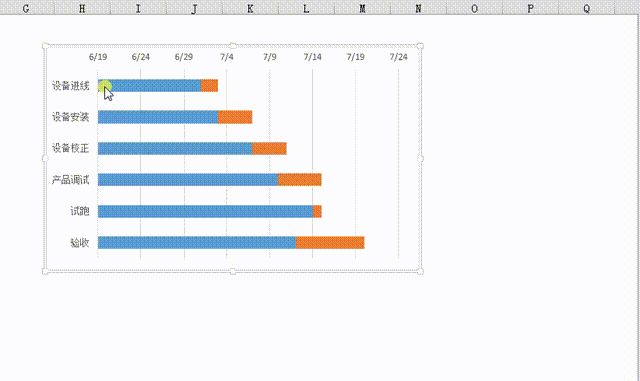
Task: Select the blue bar for 设备校正
Action: [175, 148]
